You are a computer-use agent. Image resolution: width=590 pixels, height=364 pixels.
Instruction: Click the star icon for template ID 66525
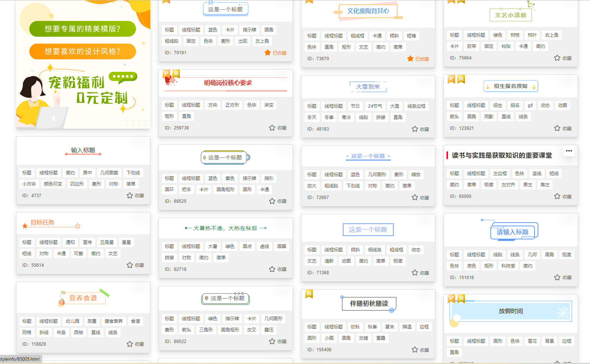[272, 201]
